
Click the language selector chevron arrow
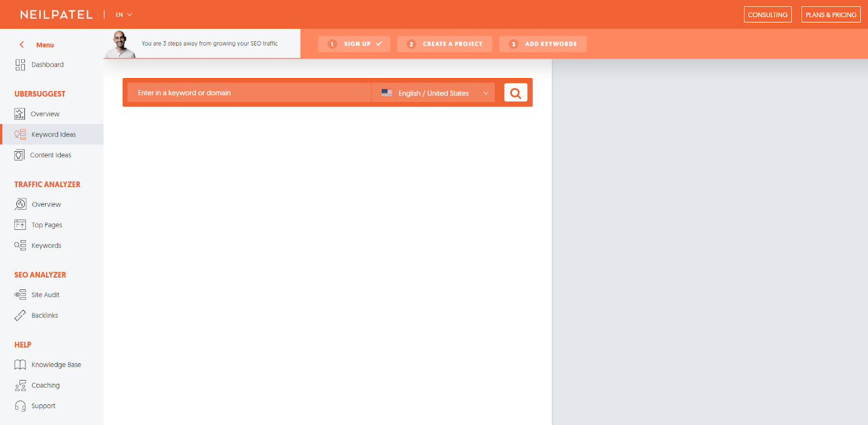[486, 93]
